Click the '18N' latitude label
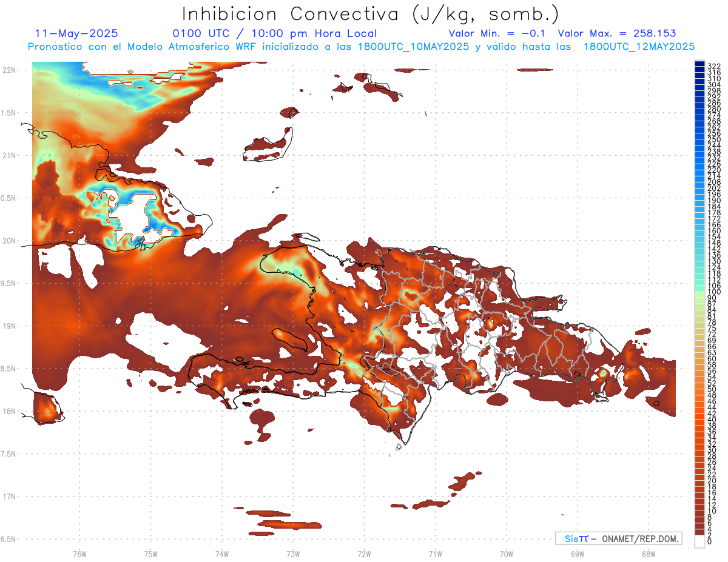This screenshot has height=562, width=728. (x=8, y=411)
